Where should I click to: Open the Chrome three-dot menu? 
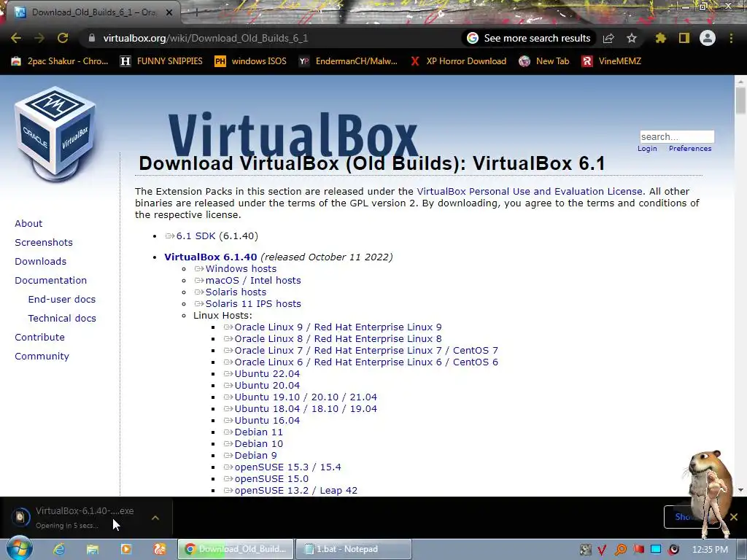(x=731, y=38)
